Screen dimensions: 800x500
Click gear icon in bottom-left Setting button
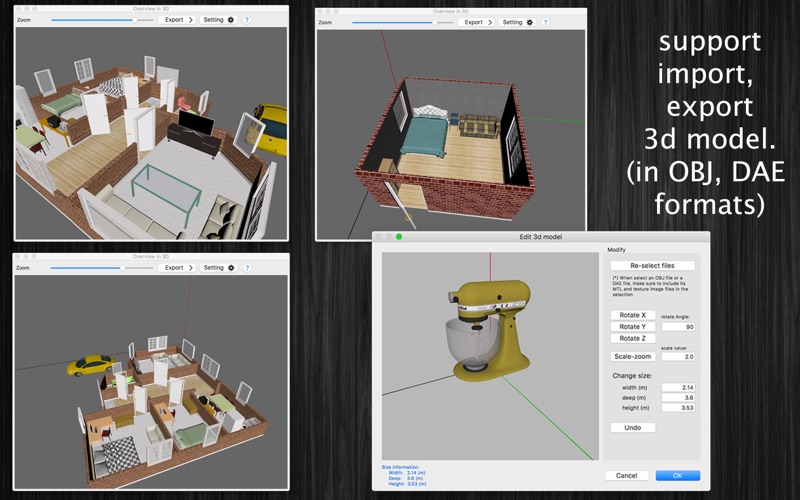[x=231, y=268]
